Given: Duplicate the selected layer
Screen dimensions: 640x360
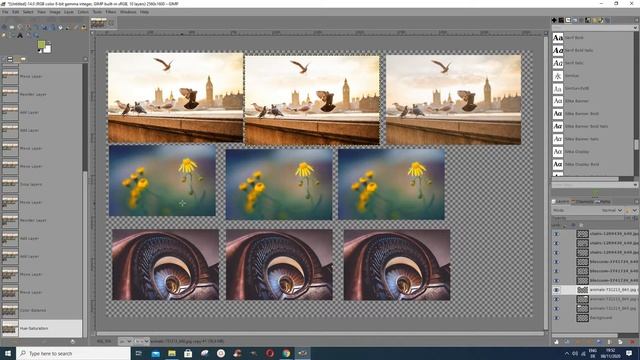Looking at the screenshot, I should tap(598, 341).
